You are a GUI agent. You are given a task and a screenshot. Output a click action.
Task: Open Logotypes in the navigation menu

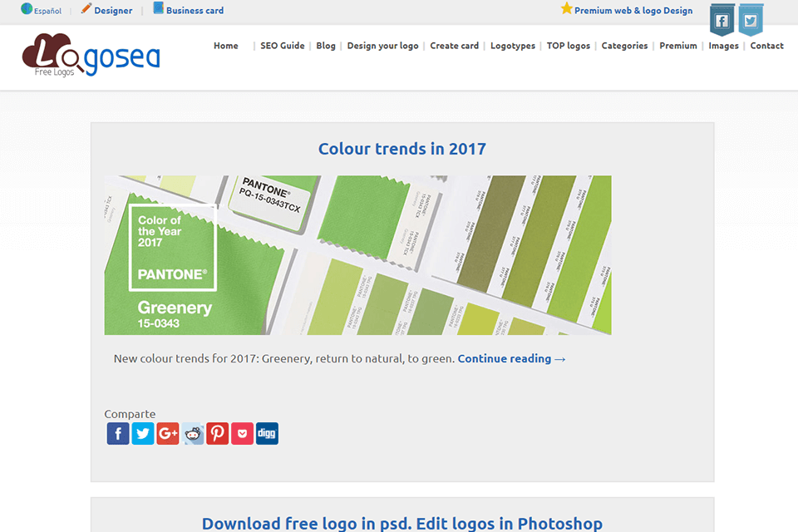click(x=513, y=46)
